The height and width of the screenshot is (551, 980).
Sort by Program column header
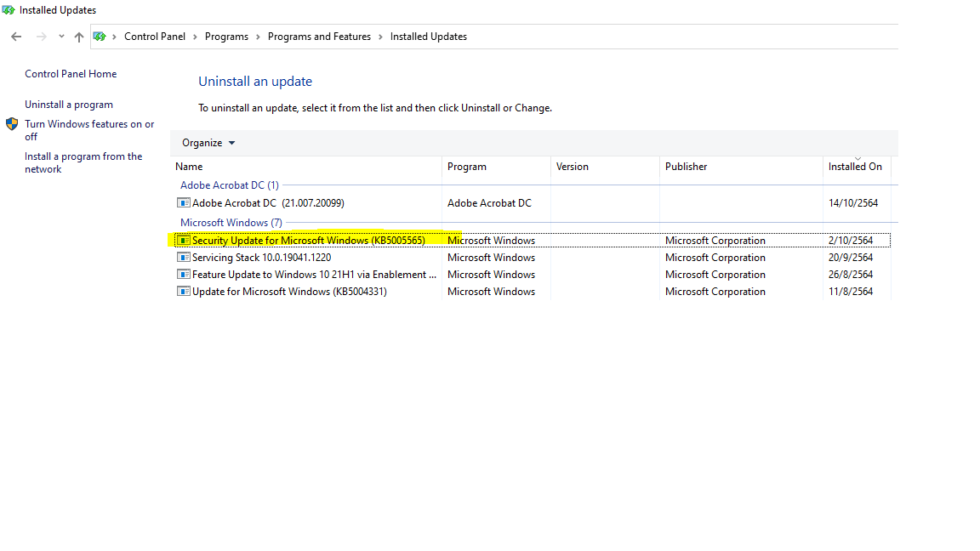tap(496, 167)
